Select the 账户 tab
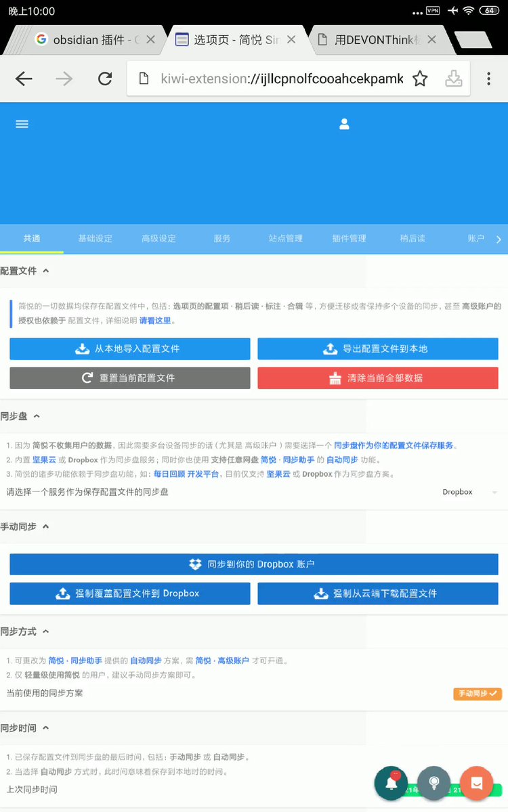This screenshot has width=508, height=812. [x=476, y=238]
